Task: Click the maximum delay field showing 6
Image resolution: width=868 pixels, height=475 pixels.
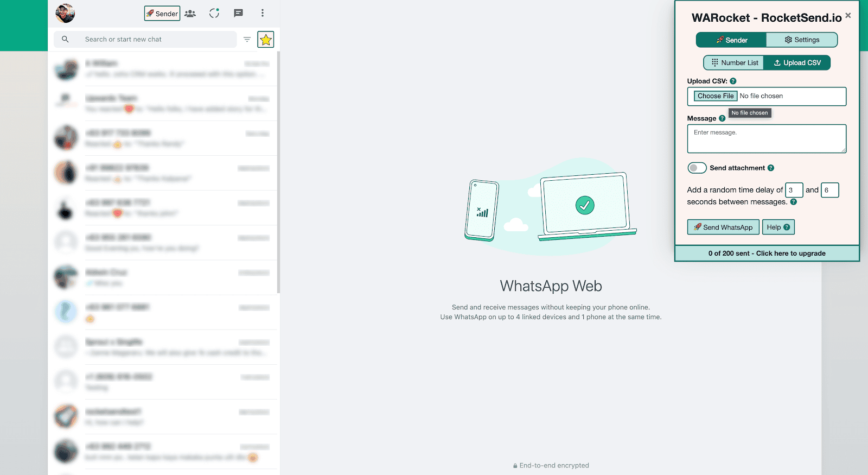Action: [x=830, y=190]
